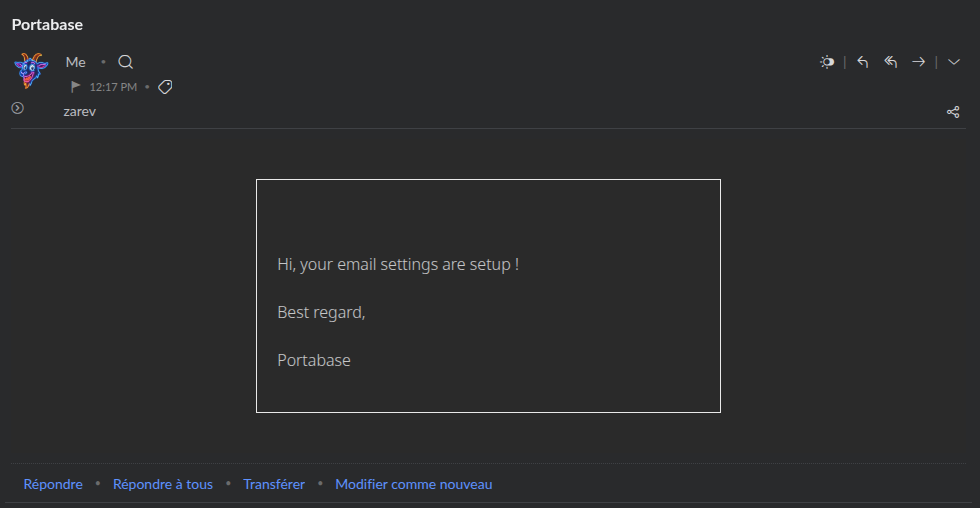Click the share icon near zarev
980x508 pixels.
(x=953, y=112)
